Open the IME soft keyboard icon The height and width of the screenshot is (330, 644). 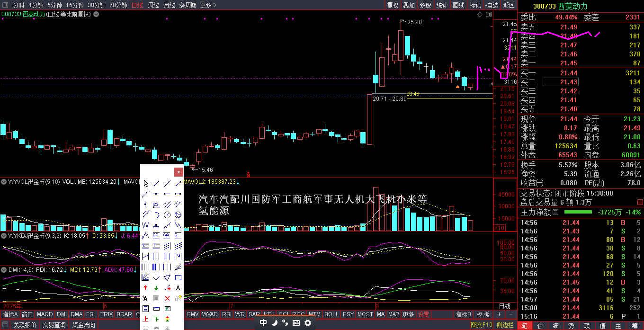[296, 323]
